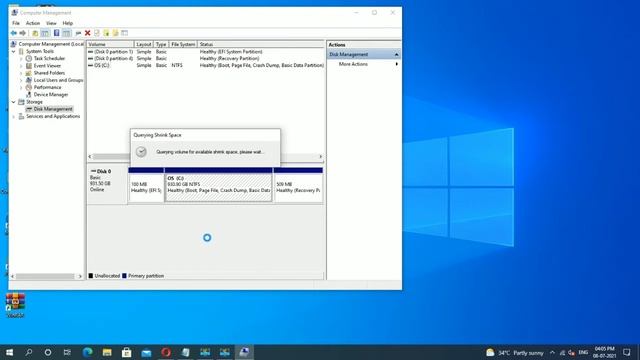
Task: Click the network icon in system tray
Action: [562, 353]
